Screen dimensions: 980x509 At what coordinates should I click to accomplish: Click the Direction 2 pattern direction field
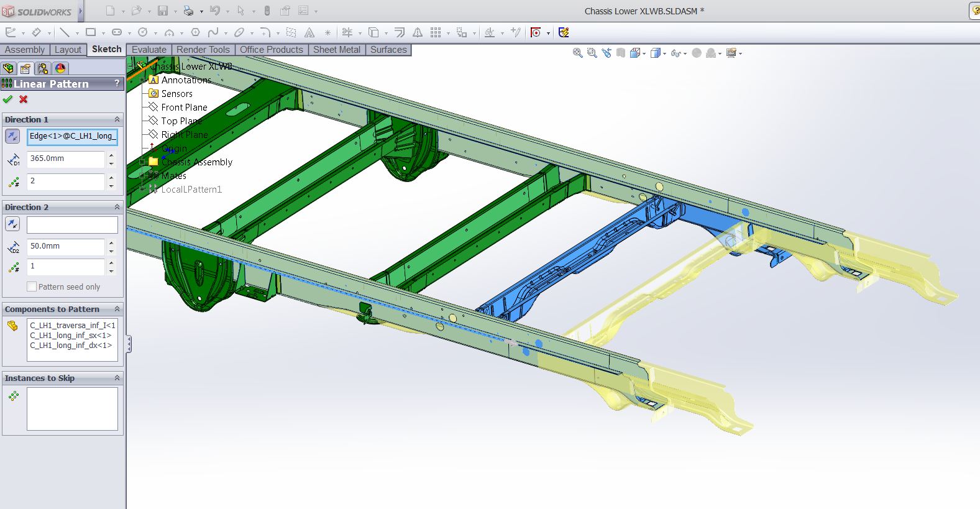[x=72, y=225]
